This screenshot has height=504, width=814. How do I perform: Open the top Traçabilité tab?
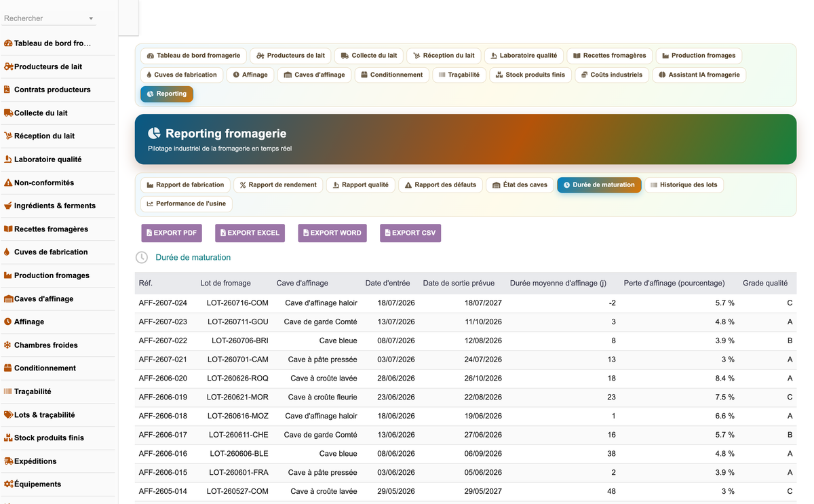pyautogui.click(x=459, y=75)
